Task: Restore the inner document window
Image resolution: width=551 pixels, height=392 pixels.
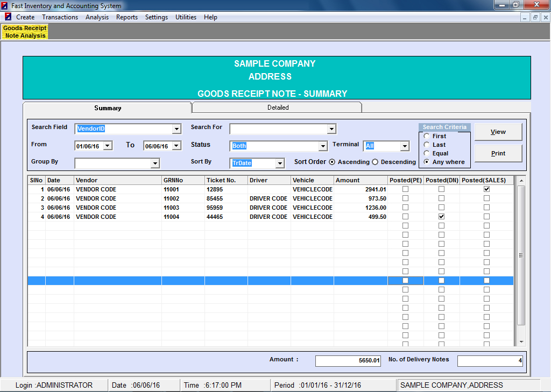Action: (535, 17)
